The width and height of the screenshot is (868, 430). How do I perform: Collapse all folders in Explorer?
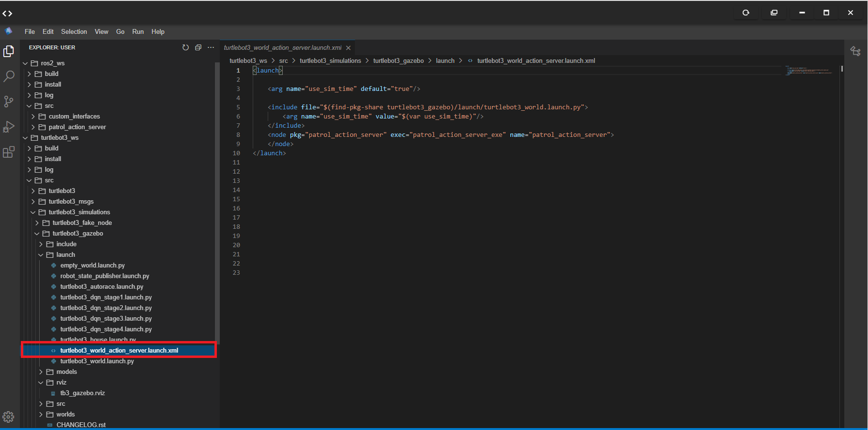pyautogui.click(x=198, y=47)
